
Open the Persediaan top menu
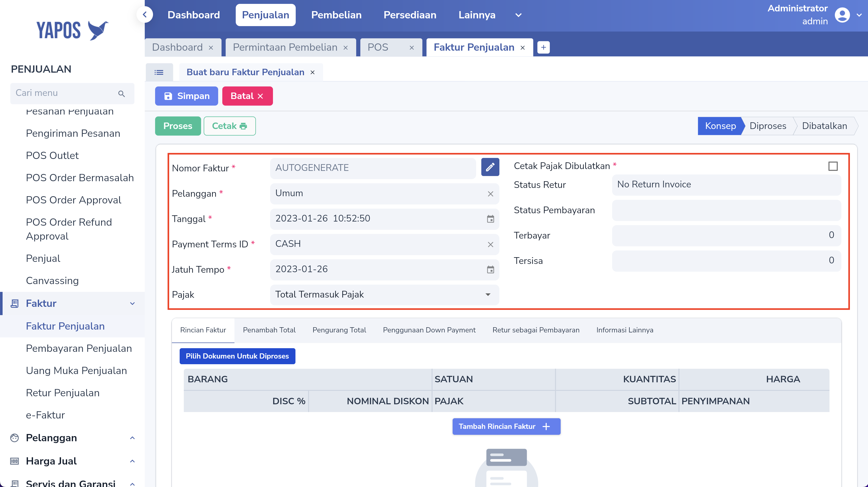point(410,15)
